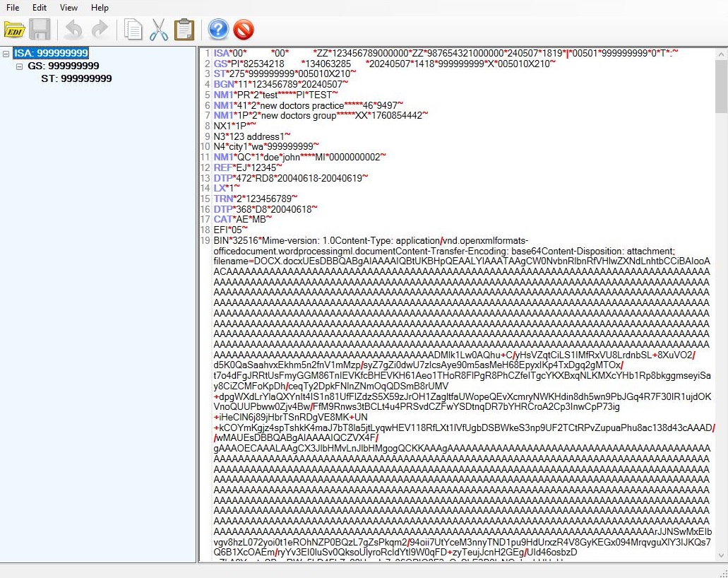
Task: Collapse the ISA: 999999999 tree node
Action: coord(6,54)
